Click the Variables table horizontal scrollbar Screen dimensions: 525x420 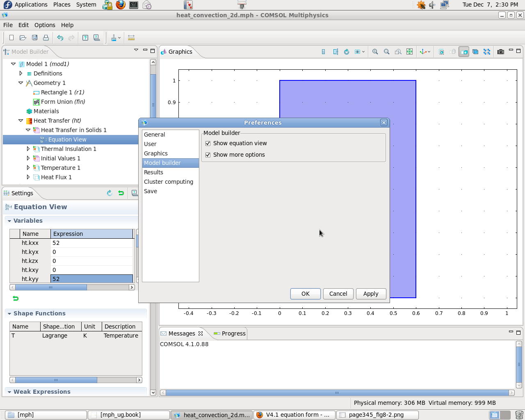click(x=51, y=288)
